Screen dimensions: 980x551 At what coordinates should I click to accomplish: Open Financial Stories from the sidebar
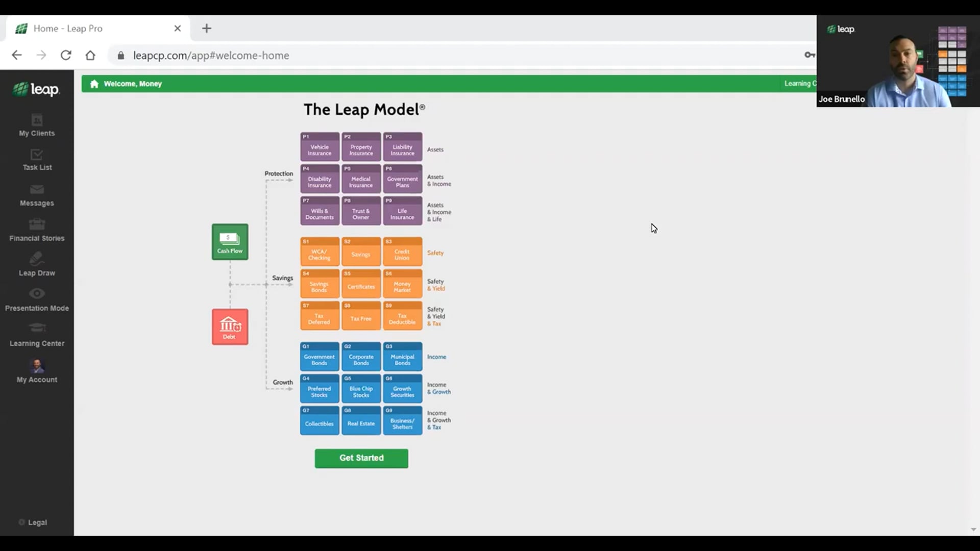37,230
